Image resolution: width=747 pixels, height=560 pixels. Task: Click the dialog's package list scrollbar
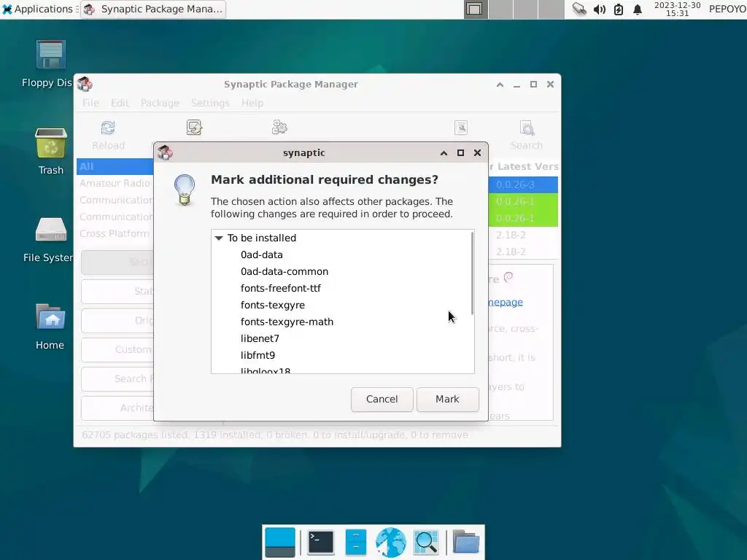pos(472,273)
